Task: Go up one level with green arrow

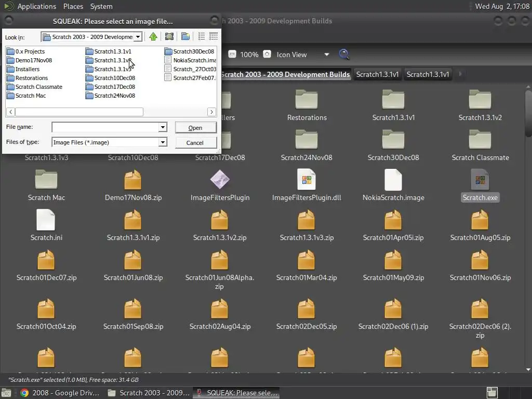Action: tap(153, 36)
